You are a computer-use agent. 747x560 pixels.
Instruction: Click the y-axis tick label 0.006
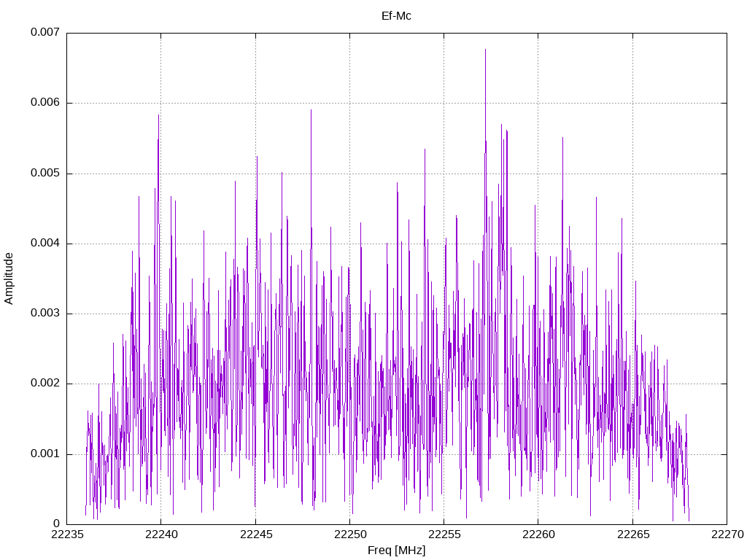[45, 102]
